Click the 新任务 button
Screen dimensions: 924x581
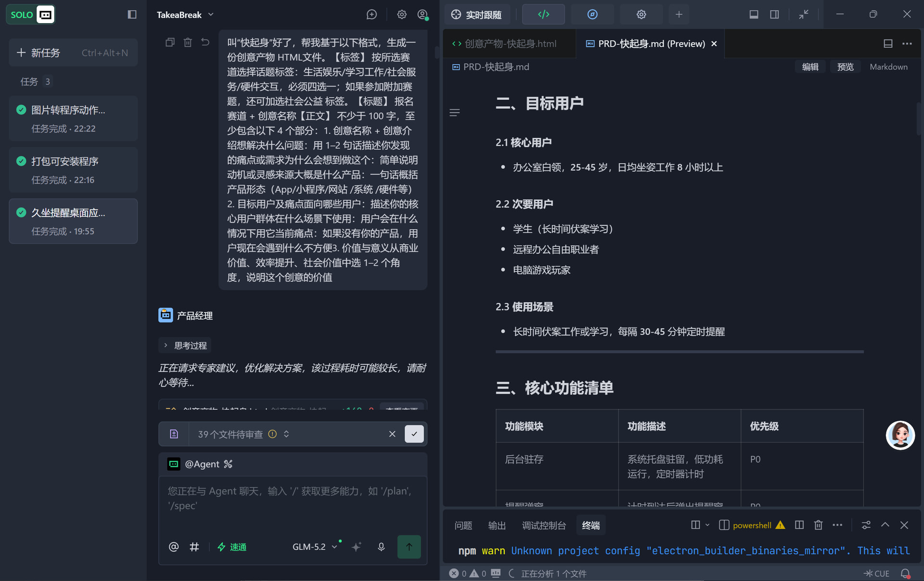(73, 52)
